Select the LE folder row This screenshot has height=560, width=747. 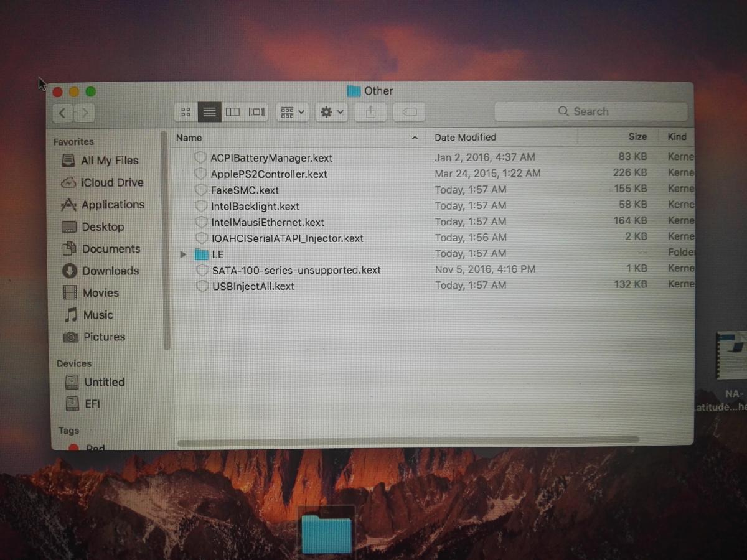click(434, 254)
